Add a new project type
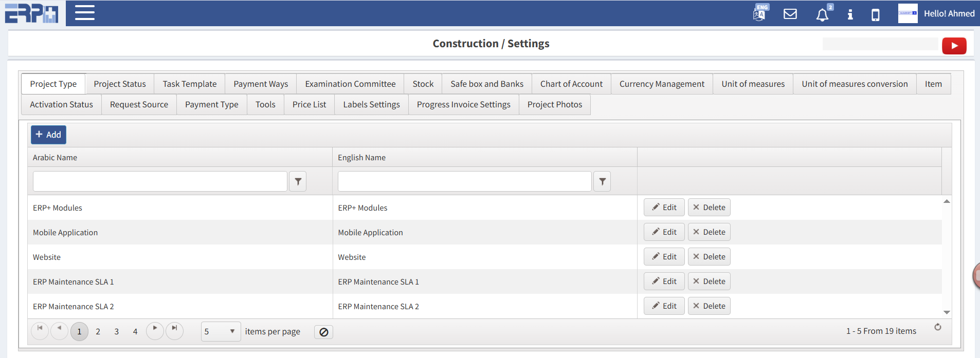This screenshot has width=980, height=358. (48, 135)
